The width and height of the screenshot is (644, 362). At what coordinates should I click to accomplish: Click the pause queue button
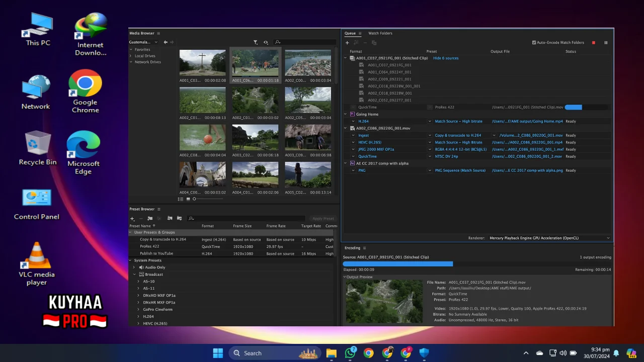tap(606, 43)
